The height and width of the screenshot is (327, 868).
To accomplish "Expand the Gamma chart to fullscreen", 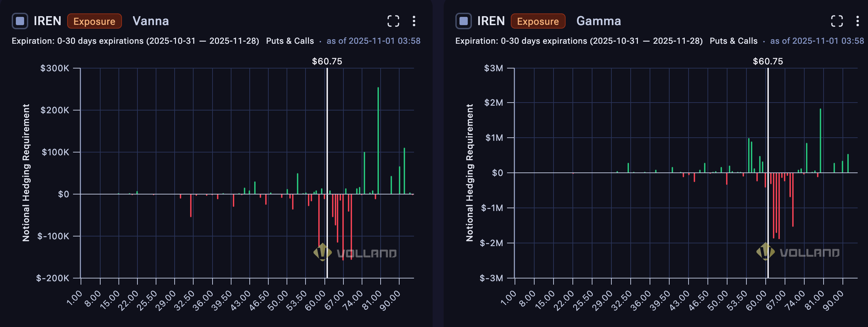I will tap(837, 21).
